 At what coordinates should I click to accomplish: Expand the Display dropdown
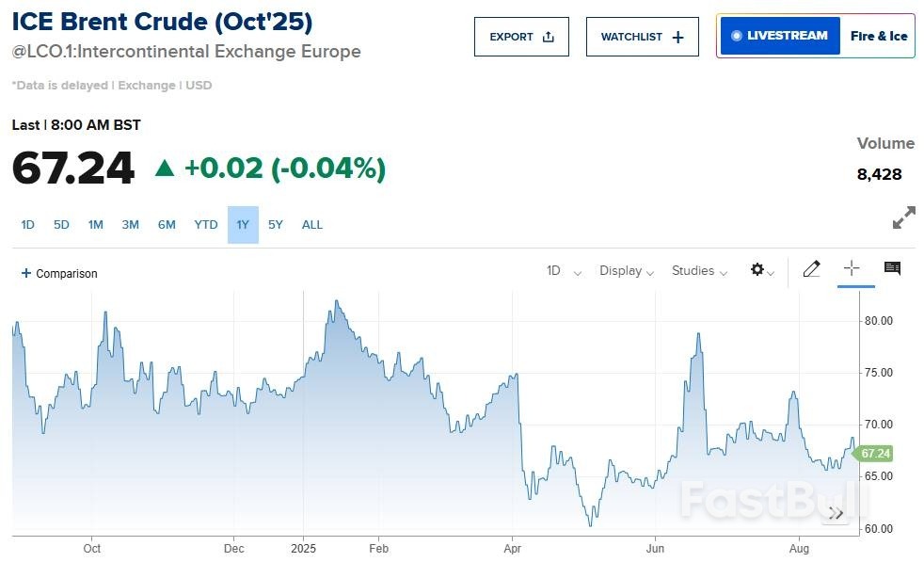627,271
